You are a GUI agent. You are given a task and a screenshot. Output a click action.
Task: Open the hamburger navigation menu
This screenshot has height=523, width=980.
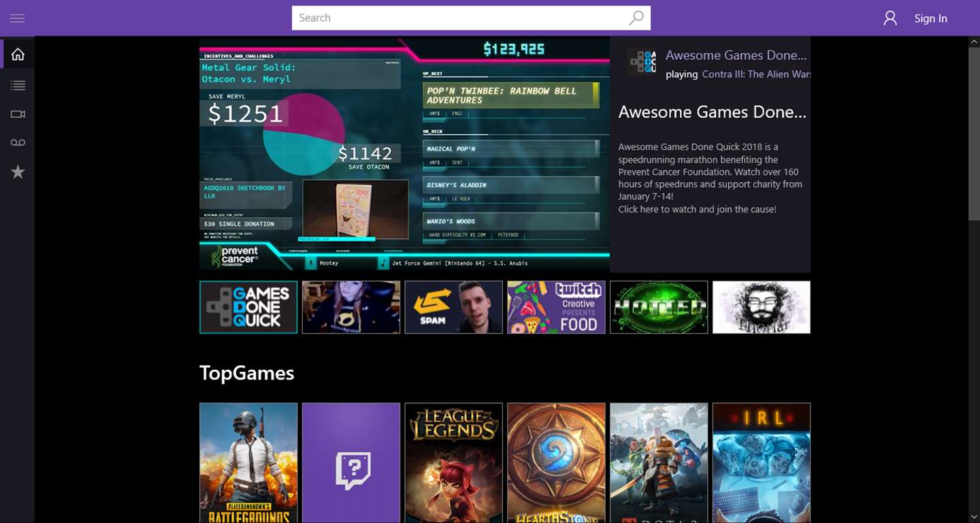coord(17,18)
